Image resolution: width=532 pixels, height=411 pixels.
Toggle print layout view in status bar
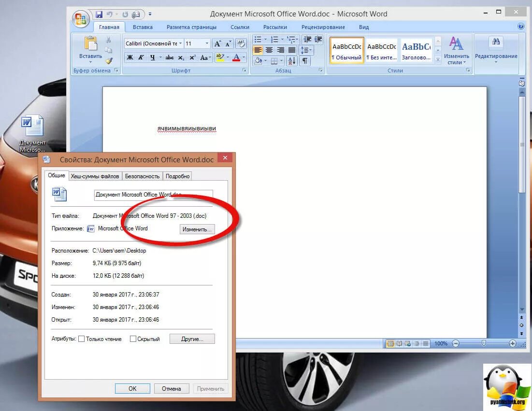point(390,343)
